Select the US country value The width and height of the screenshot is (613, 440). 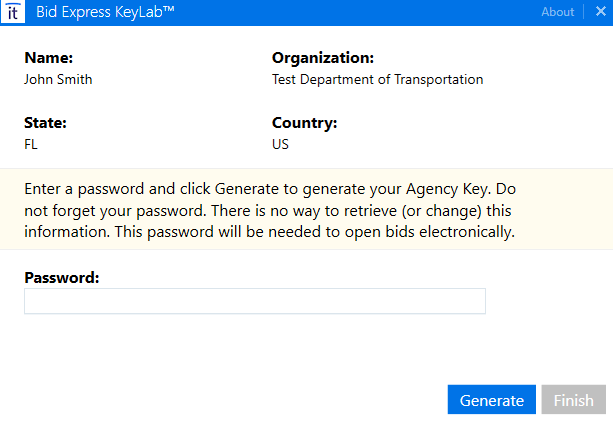coord(280,144)
